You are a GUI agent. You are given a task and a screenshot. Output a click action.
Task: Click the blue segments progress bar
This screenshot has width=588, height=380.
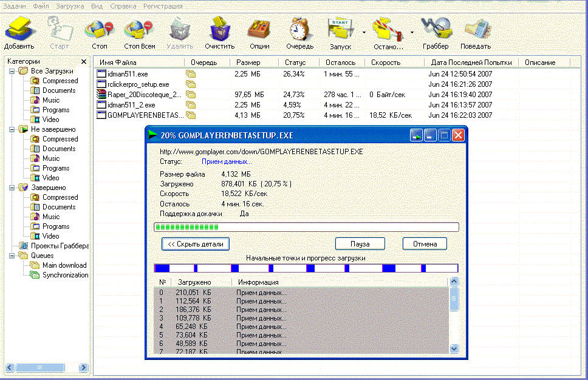click(x=306, y=268)
